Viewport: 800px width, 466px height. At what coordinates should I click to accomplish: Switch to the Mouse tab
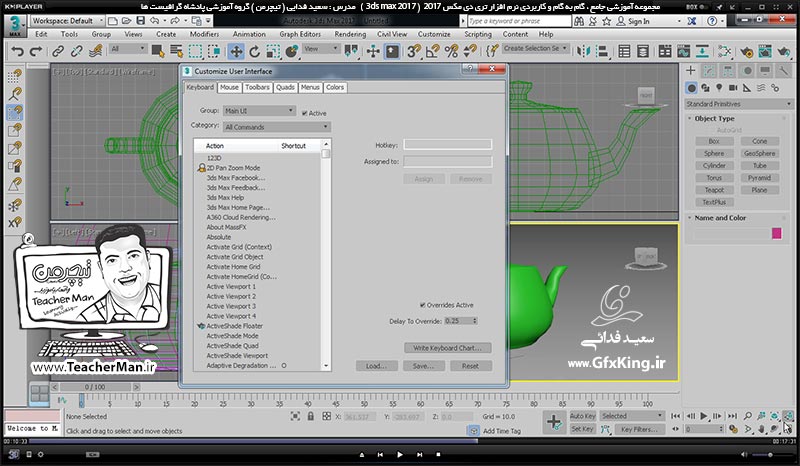point(229,87)
